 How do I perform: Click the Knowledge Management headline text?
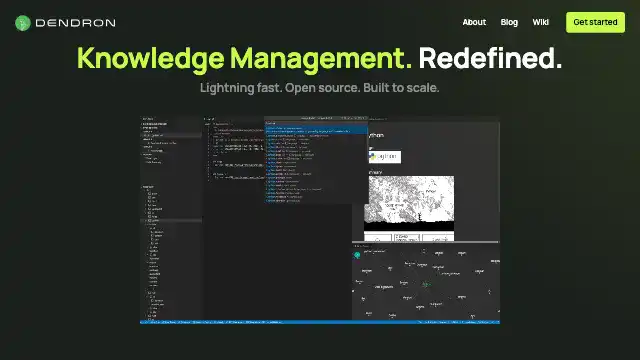(244, 58)
